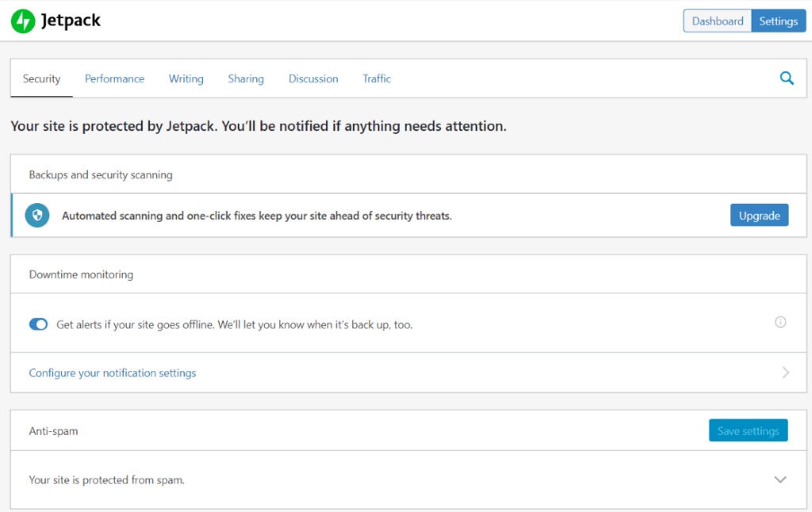Toggle the downtime alerts switch off
The height and width of the screenshot is (512, 812).
tap(38, 324)
